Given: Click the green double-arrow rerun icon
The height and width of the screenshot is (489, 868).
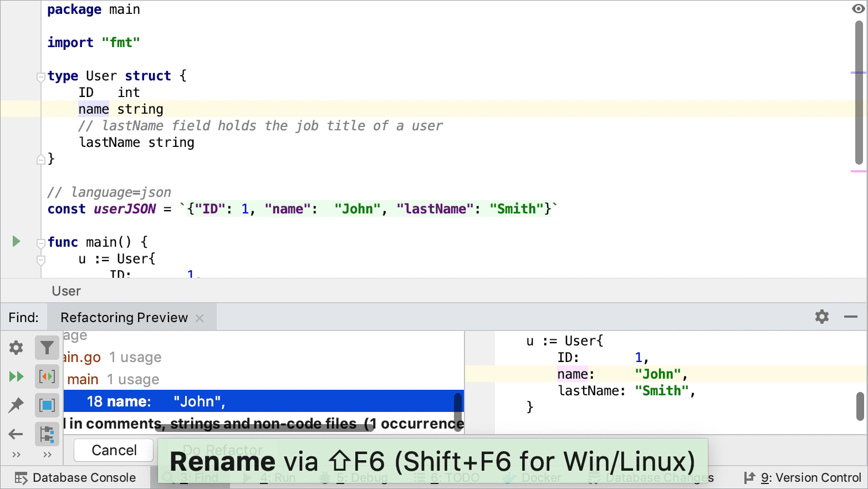Looking at the screenshot, I should pyautogui.click(x=16, y=377).
